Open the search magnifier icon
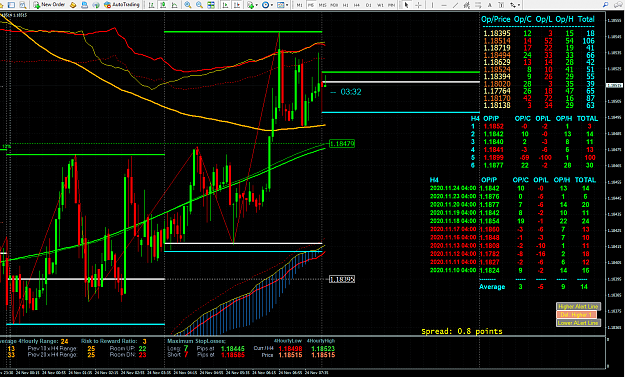Image resolution: width=625 pixels, height=377 pixels. [x=605, y=5]
